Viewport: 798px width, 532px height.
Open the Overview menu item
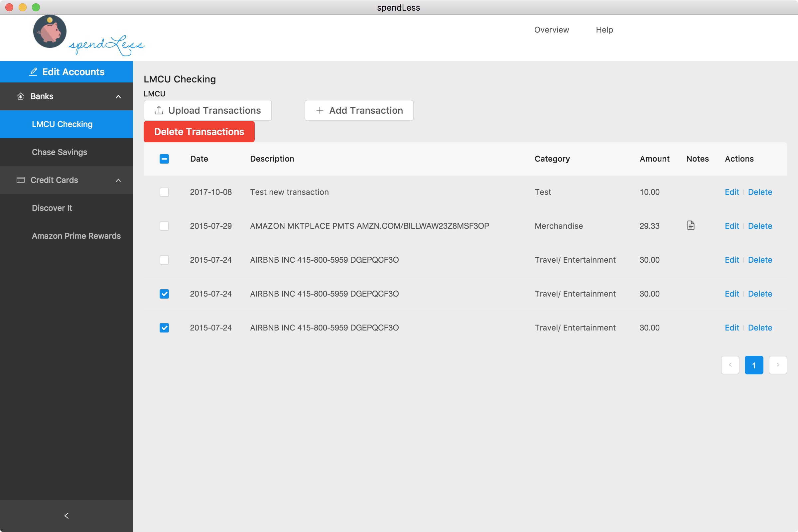[551, 30]
